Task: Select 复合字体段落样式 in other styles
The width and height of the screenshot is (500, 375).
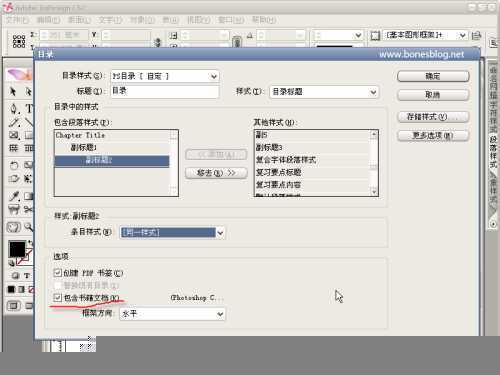Action: 312,160
